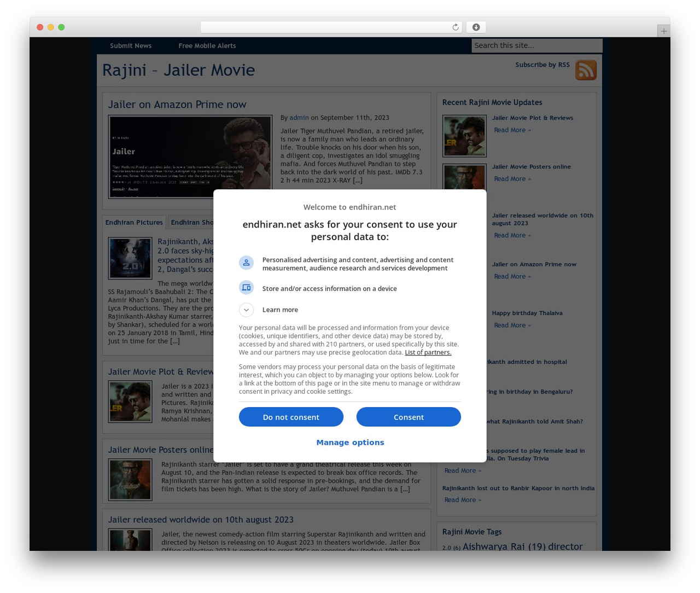Open Manage options
The height and width of the screenshot is (593, 700).
[350, 443]
